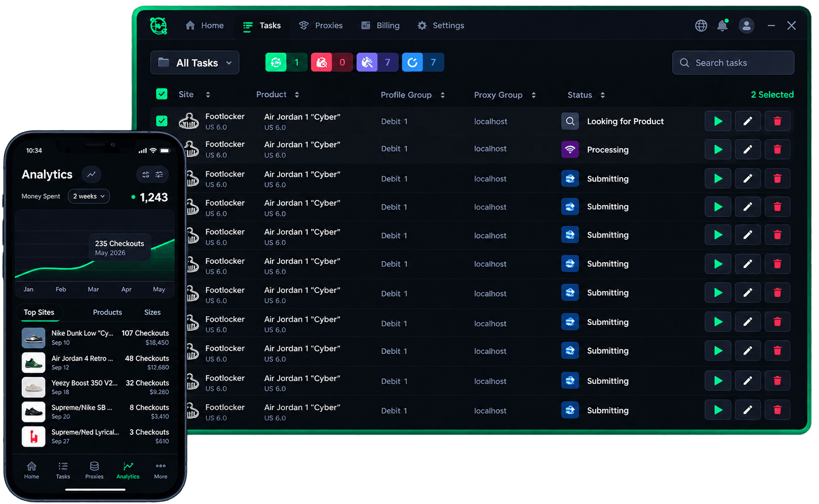The height and width of the screenshot is (504, 819).
Task: Tap Home in phone bottom navigation
Action: click(x=31, y=470)
